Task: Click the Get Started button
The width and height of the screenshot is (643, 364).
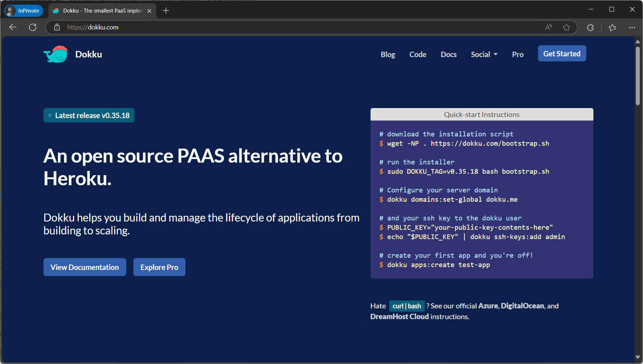Action: coord(562,53)
